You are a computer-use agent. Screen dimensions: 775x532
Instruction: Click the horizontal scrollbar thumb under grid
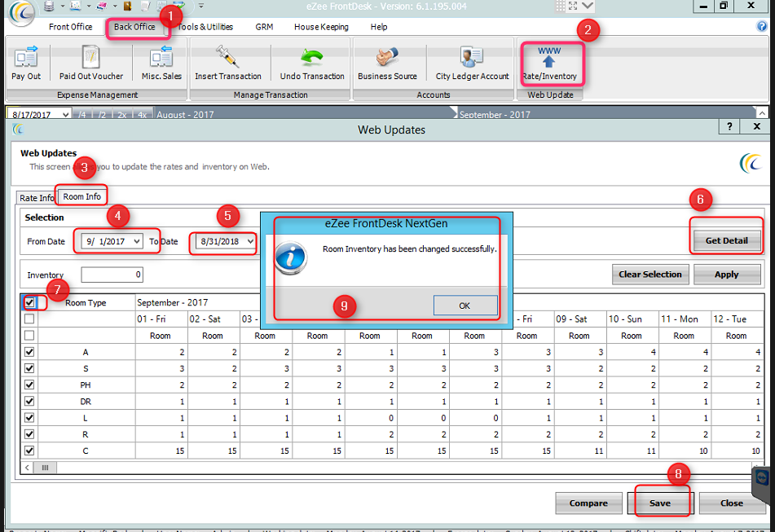point(45,468)
